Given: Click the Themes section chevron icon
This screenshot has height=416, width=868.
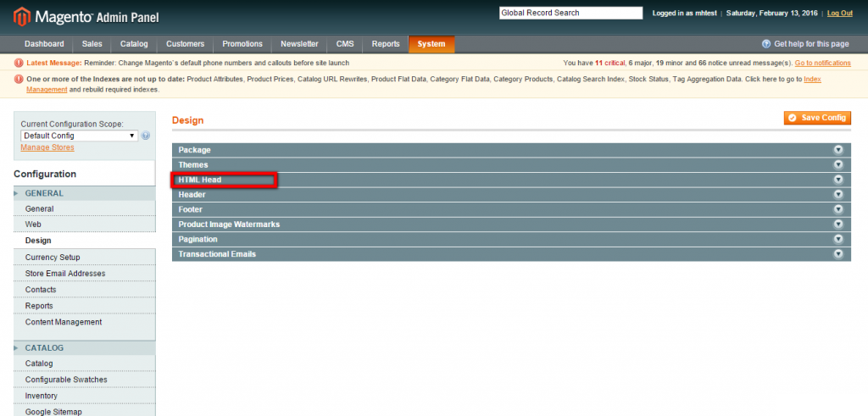Looking at the screenshot, I should 838,165.
